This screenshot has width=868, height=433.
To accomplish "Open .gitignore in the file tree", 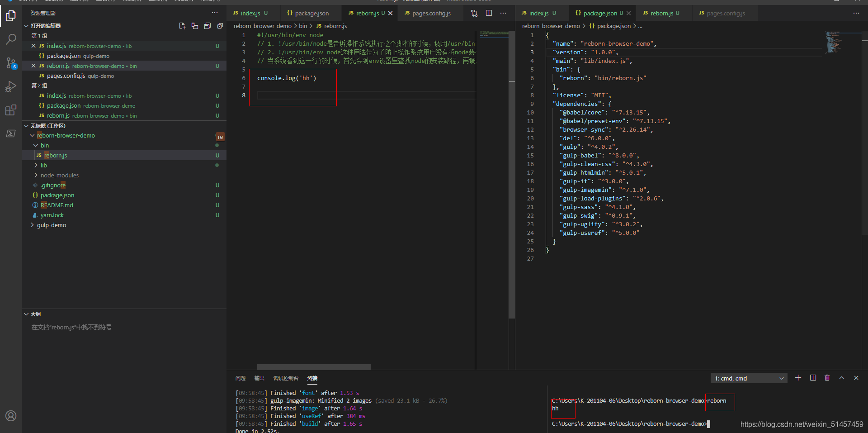I will coord(124,185).
